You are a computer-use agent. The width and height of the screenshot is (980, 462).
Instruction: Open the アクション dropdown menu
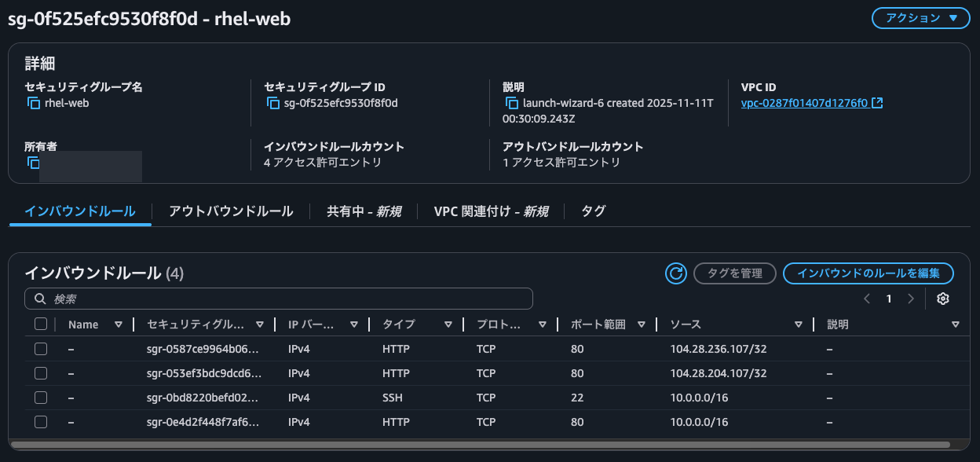pos(920,18)
